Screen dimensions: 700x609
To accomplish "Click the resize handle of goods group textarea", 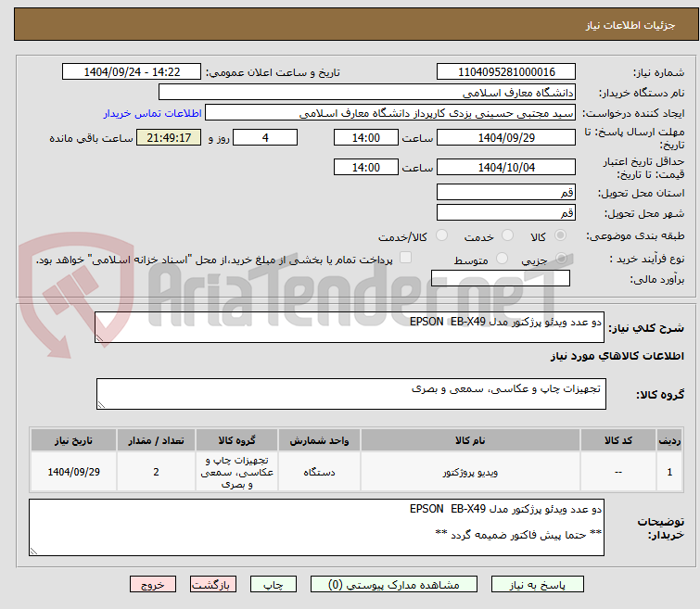I will pos(101,404).
